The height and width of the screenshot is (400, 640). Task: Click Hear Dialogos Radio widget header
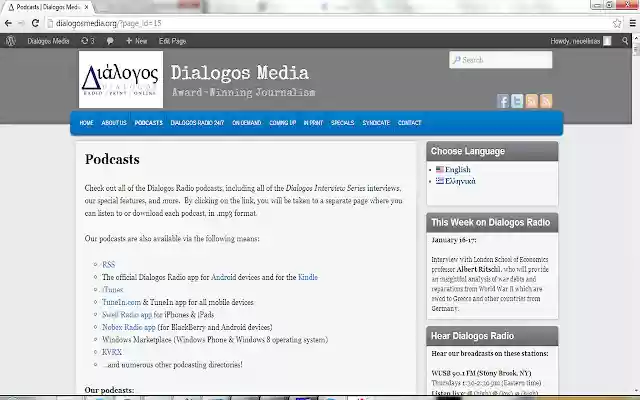point(492,336)
